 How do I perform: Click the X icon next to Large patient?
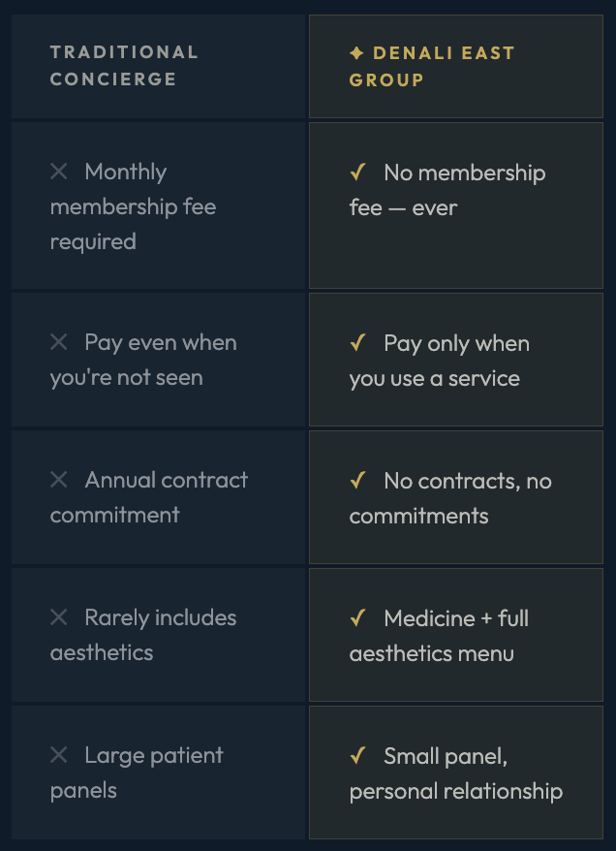[58, 755]
